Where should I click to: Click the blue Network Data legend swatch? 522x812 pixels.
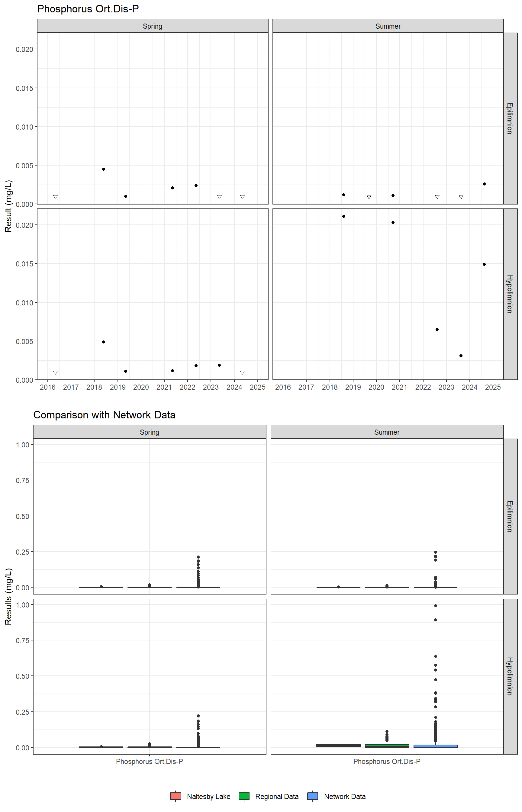tap(313, 796)
